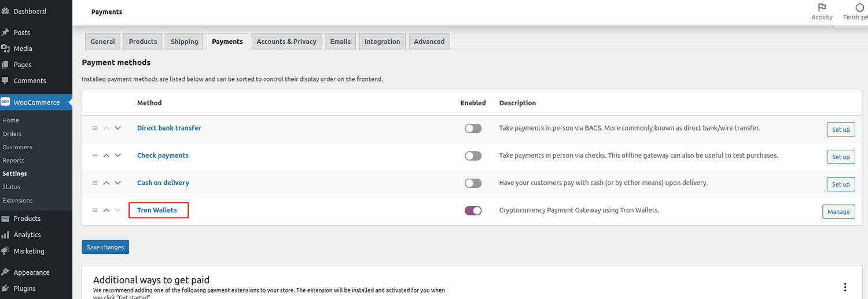868x299 pixels.
Task: Move Tron Wallets up one position
Action: point(106,211)
